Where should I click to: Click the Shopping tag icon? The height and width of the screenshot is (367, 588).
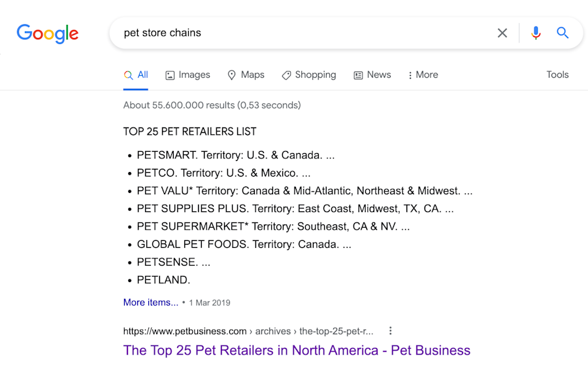click(x=286, y=75)
